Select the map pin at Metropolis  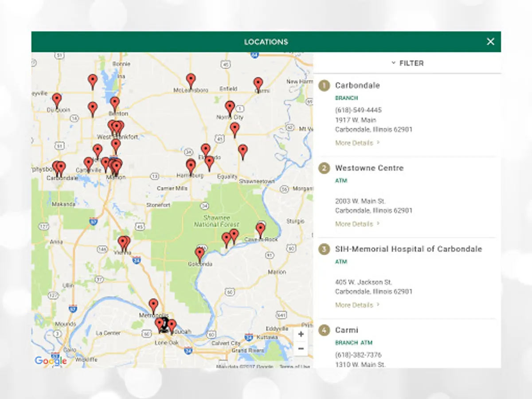coord(153,307)
